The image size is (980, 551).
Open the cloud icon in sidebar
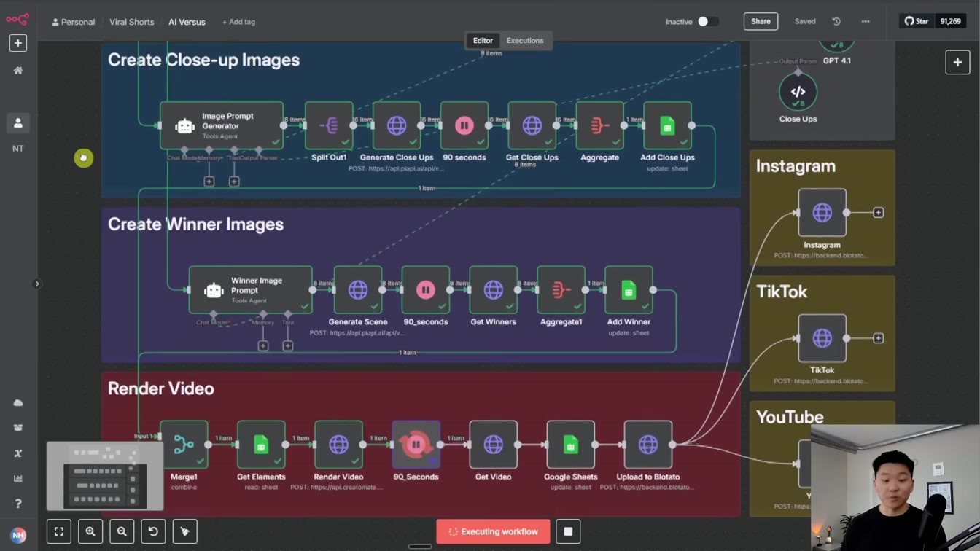point(18,402)
